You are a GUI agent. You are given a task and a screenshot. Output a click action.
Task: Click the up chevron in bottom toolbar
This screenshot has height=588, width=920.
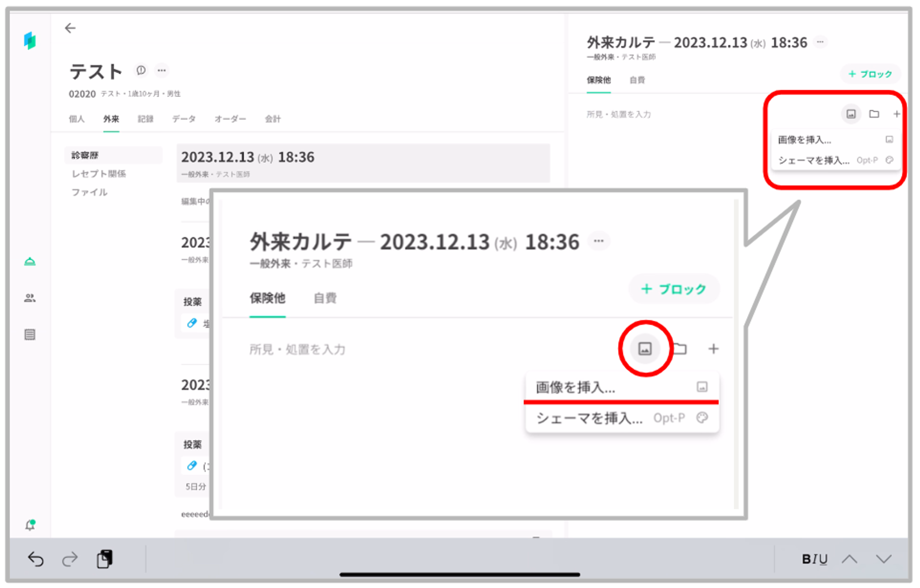pos(849,559)
